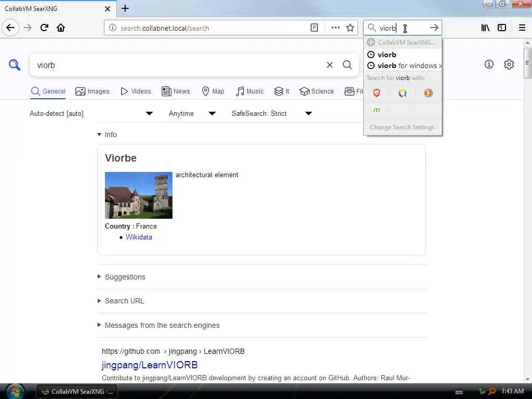
Task: Submit browser search with the go arrow
Action: pyautogui.click(x=434, y=28)
